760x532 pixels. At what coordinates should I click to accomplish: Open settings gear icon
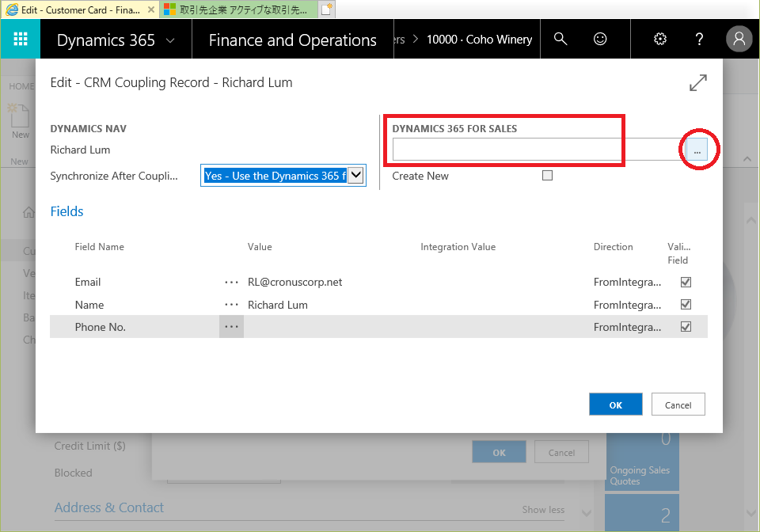(x=660, y=39)
